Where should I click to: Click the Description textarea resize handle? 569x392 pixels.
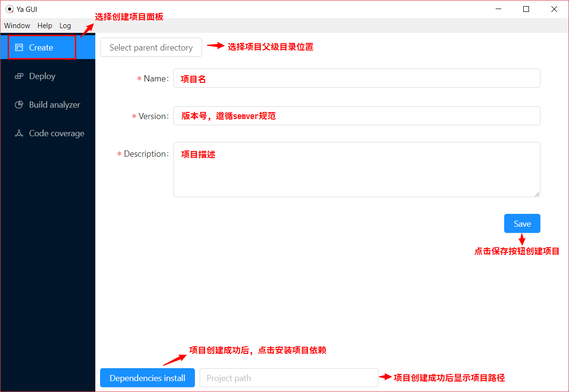click(537, 194)
